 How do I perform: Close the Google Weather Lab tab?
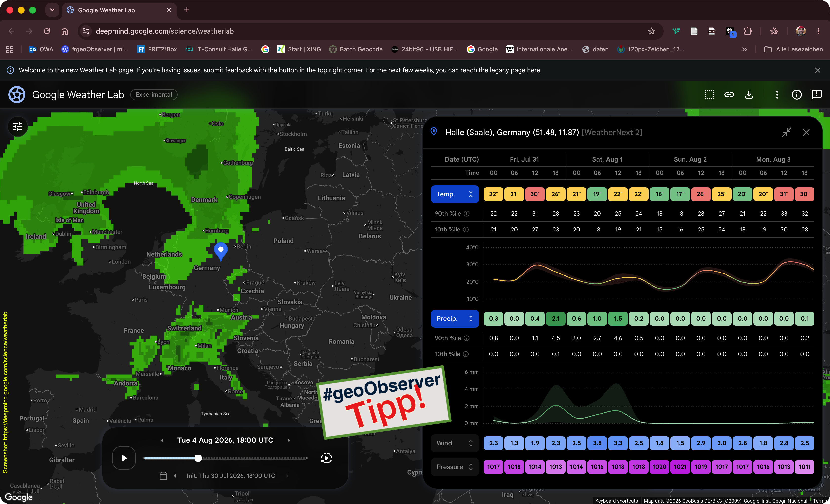point(169,10)
